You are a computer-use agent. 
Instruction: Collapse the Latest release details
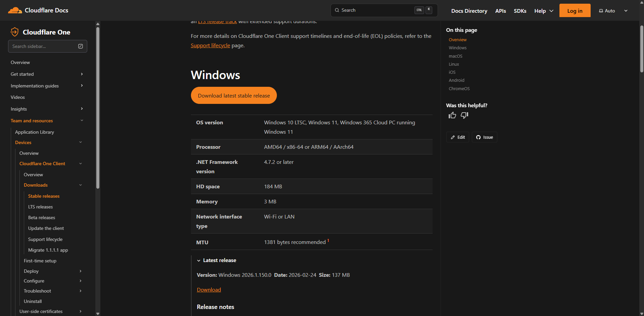[216, 260]
